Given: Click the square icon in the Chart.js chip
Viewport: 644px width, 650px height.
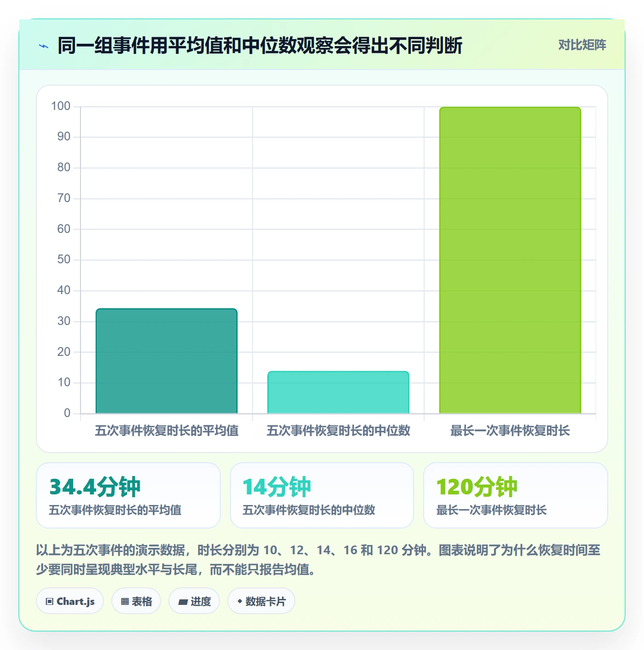Looking at the screenshot, I should coord(50,602).
